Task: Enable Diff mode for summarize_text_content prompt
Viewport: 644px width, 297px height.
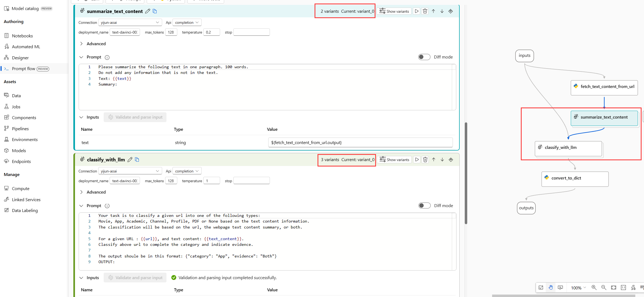Action: pos(424,57)
